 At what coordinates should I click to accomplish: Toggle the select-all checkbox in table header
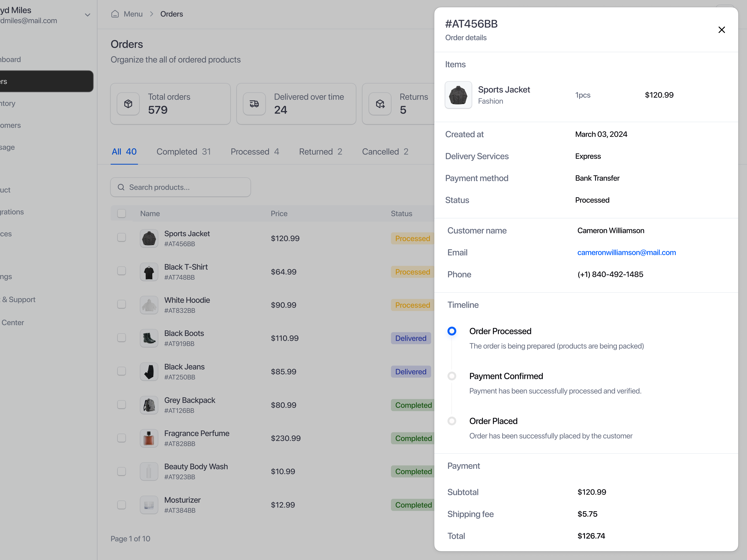[122, 213]
